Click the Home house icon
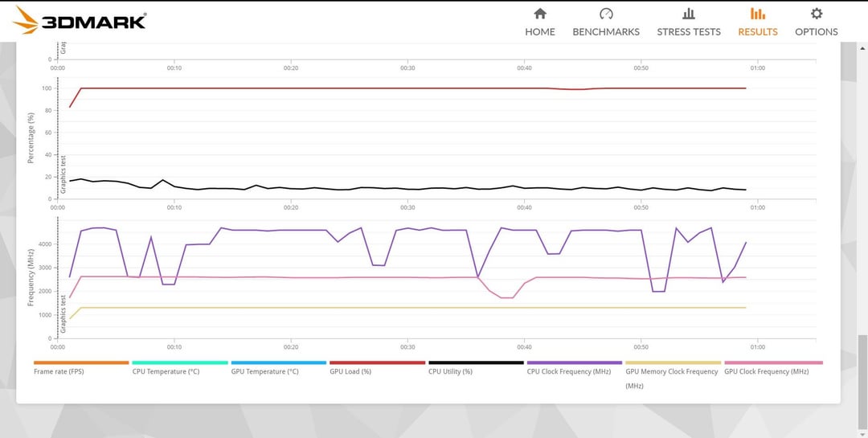The width and height of the screenshot is (868, 438). (540, 14)
